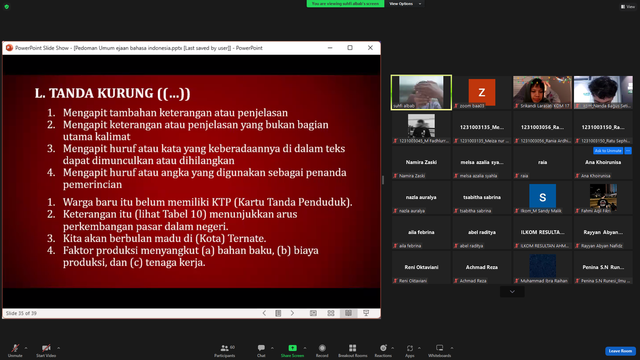
Task: Expand audio options caret beside Unmute
Action: 26,348
